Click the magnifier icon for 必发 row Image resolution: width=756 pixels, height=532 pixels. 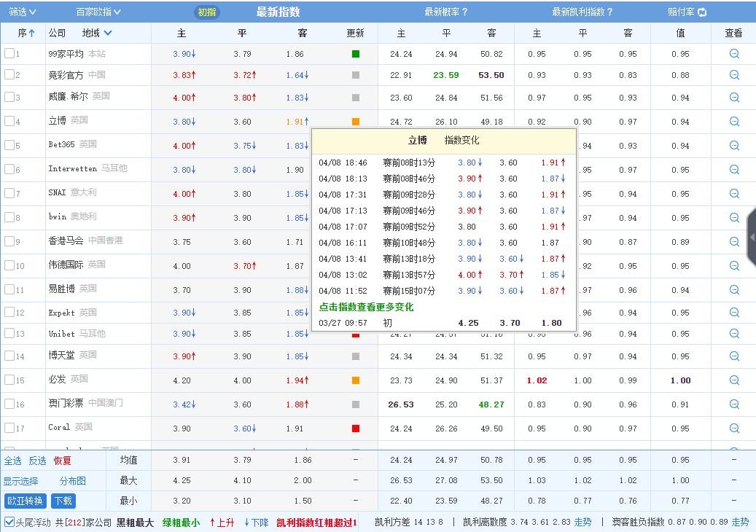click(734, 380)
